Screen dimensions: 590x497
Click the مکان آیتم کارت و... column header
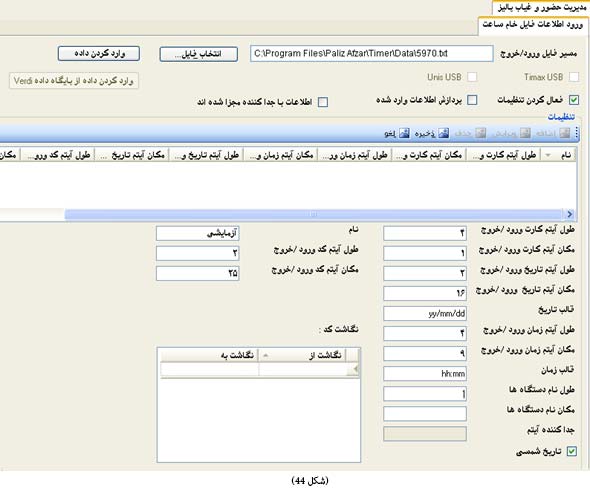[429, 155]
